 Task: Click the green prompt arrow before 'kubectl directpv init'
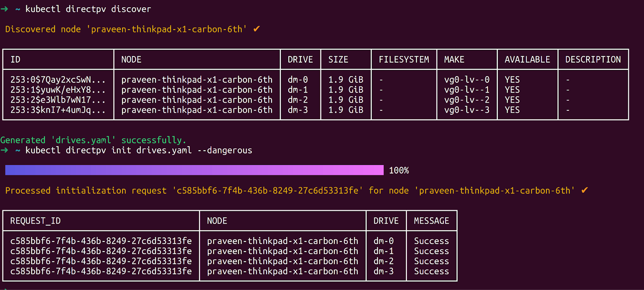pyautogui.click(x=4, y=150)
